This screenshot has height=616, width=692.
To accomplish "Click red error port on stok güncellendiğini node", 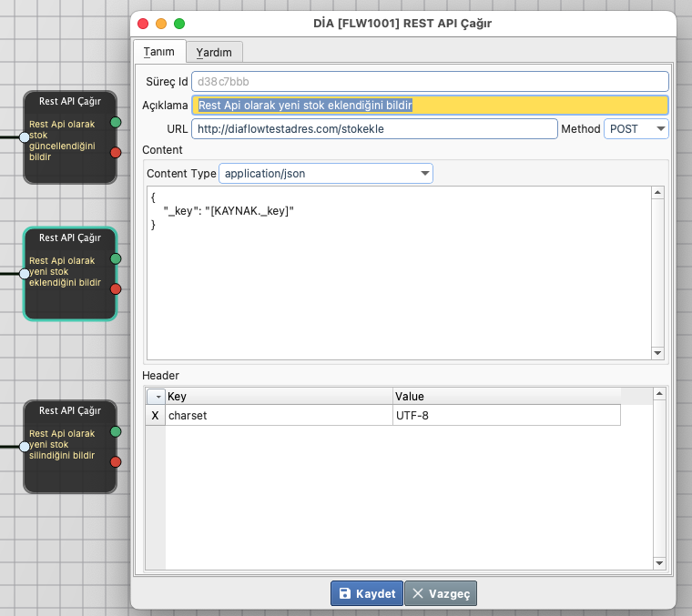I will 116,152.
